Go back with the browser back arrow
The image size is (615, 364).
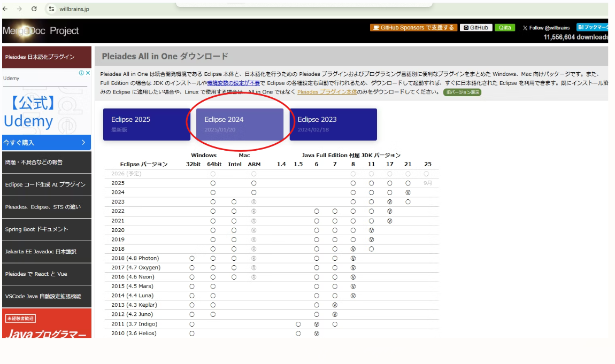point(5,9)
